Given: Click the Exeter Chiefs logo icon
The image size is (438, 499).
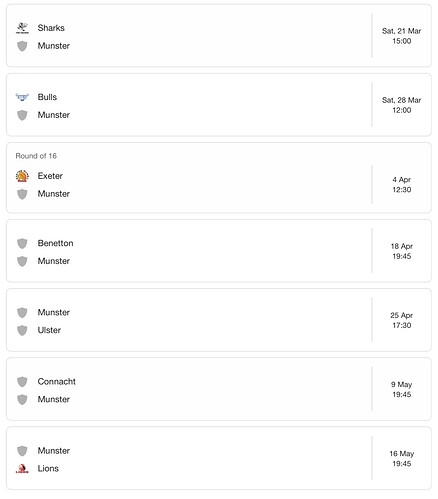Looking at the screenshot, I should pyautogui.click(x=22, y=176).
